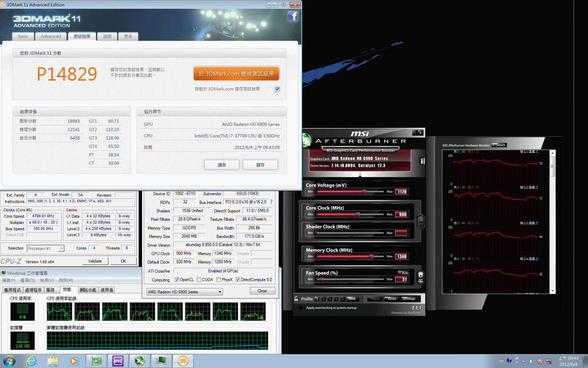Screen dimensions: 588x368
Task: Click the Core Clock slider handle
Action: (358, 214)
